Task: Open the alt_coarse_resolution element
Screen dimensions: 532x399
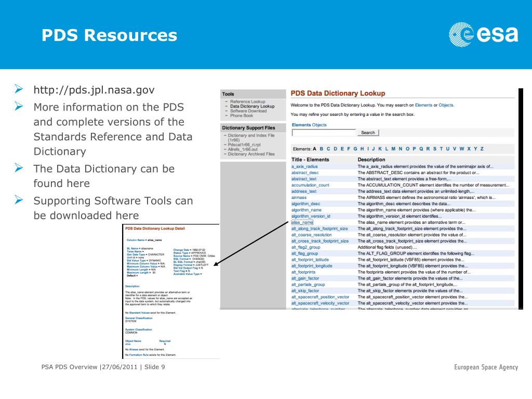Action: coord(312,235)
